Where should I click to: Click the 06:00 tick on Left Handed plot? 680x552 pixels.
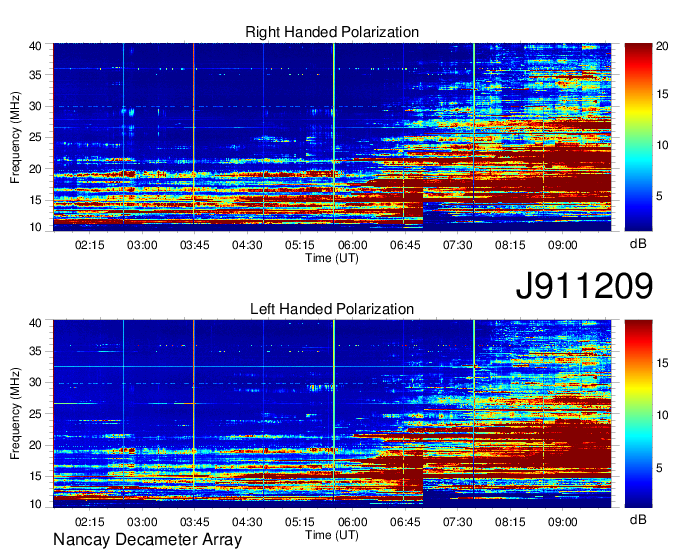click(x=352, y=522)
